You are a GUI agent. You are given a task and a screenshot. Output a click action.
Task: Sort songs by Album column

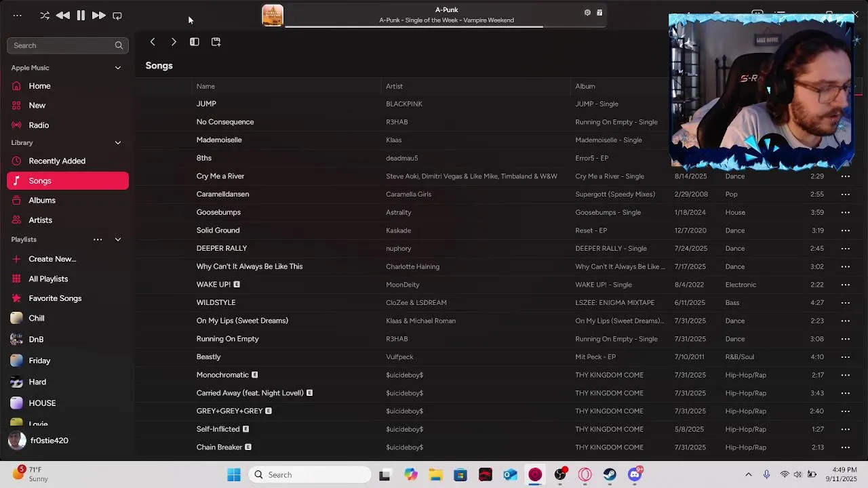click(585, 87)
